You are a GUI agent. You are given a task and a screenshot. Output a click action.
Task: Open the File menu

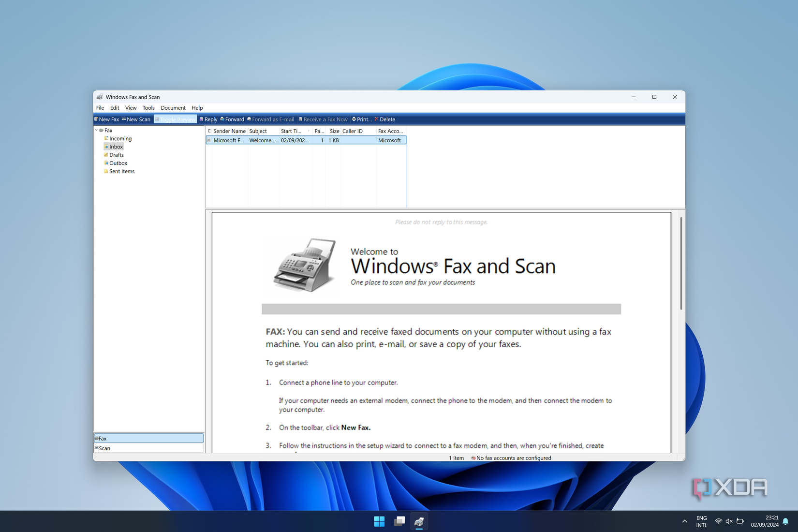[100, 108]
